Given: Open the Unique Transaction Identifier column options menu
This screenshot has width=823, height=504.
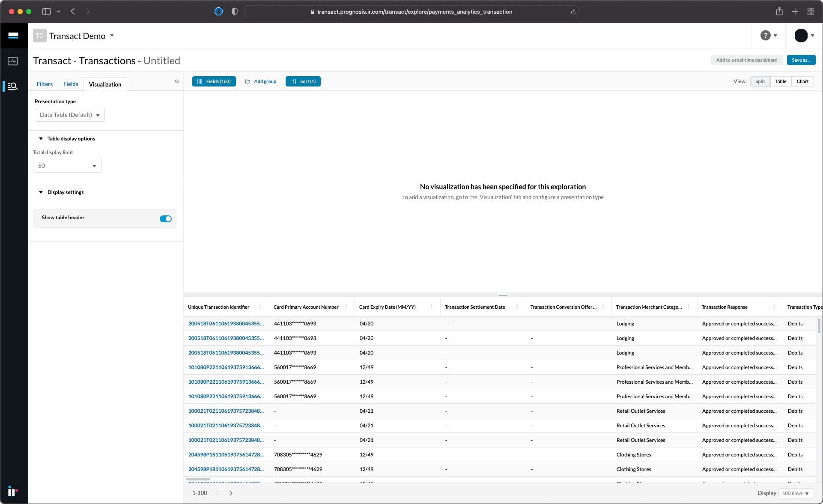Looking at the screenshot, I should (260, 307).
